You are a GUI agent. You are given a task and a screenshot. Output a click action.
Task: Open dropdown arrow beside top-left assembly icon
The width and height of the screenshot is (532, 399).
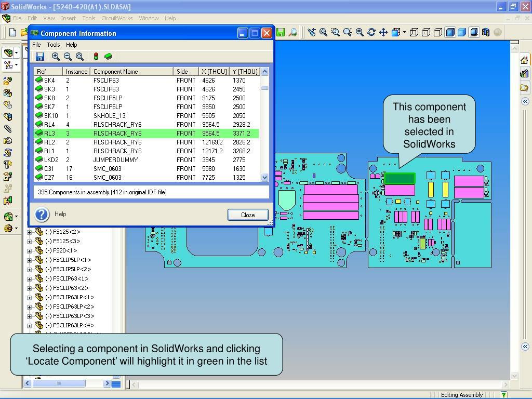[16, 52]
